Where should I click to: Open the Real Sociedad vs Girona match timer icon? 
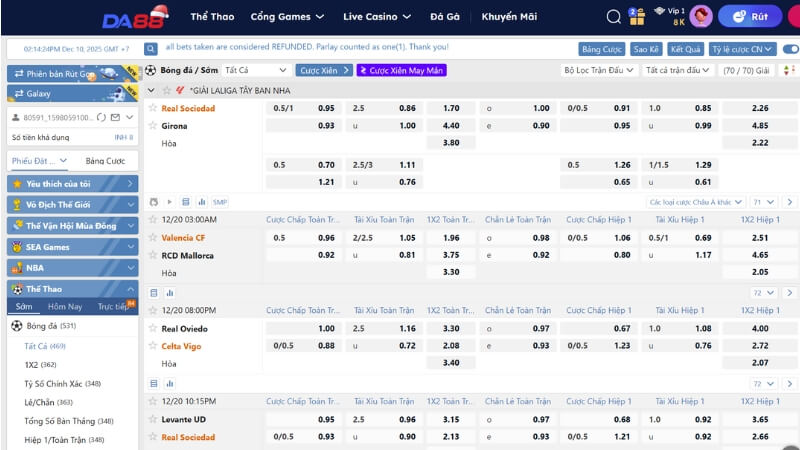pyautogui.click(x=154, y=202)
